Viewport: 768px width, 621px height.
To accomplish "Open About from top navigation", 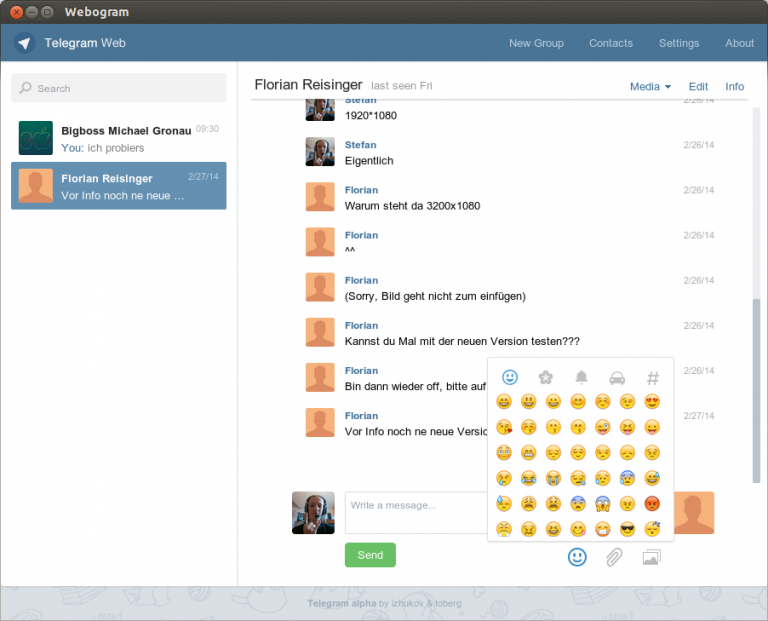I will pos(740,43).
